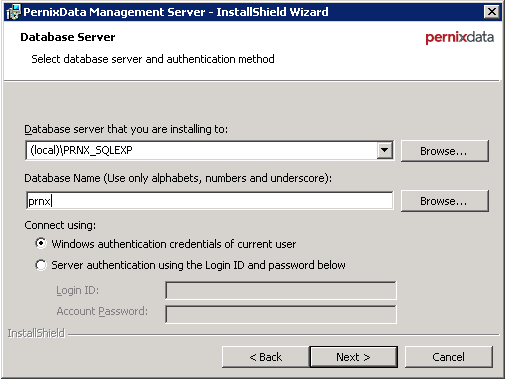The image size is (508, 380).
Task: Click the 'Login ID:' label
Action: [x=77, y=290]
